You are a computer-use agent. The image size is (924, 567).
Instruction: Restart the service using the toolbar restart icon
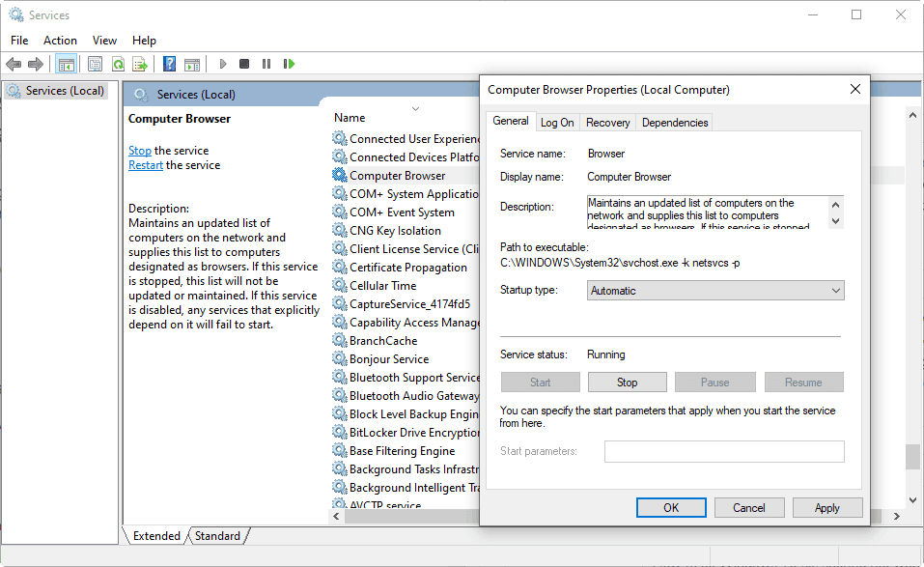[288, 64]
